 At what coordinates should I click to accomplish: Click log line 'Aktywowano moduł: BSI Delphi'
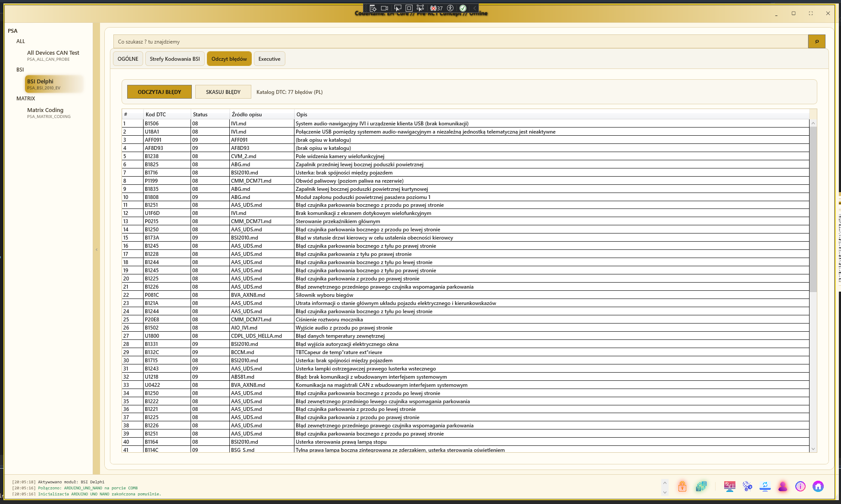click(x=71, y=482)
